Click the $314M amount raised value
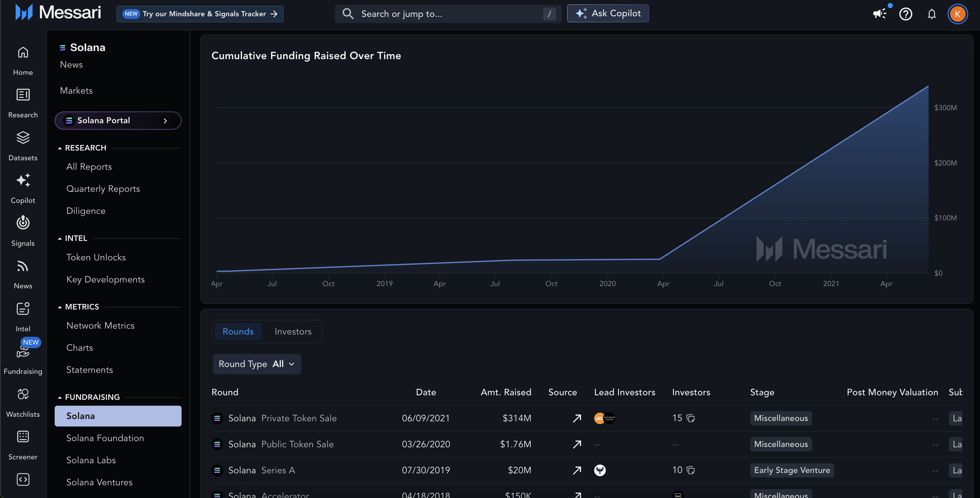980x498 pixels. coord(517,418)
